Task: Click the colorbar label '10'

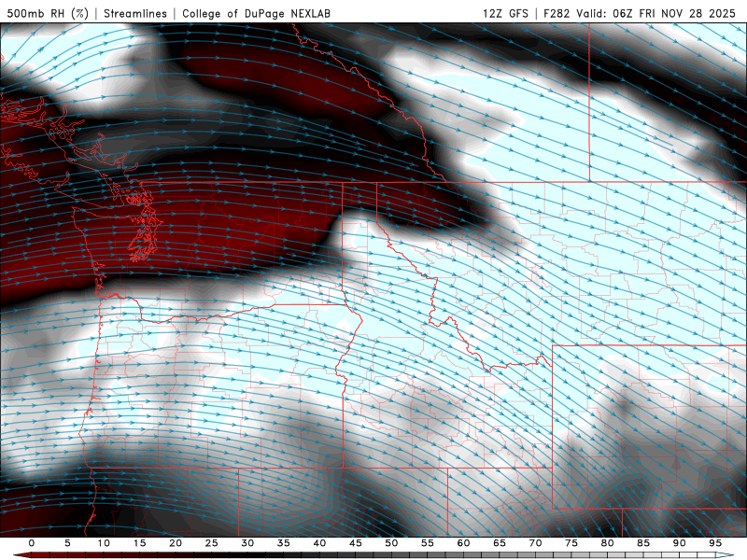Action: click(x=104, y=543)
